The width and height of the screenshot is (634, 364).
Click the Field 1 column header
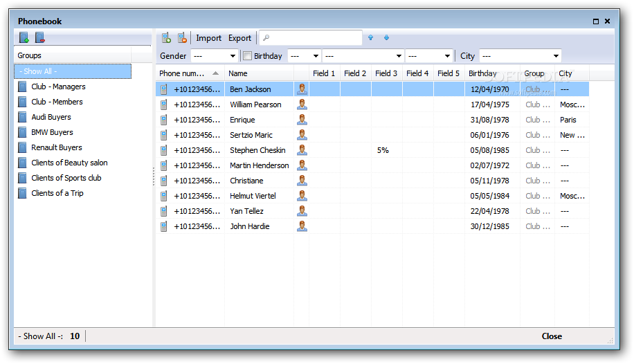(x=325, y=73)
